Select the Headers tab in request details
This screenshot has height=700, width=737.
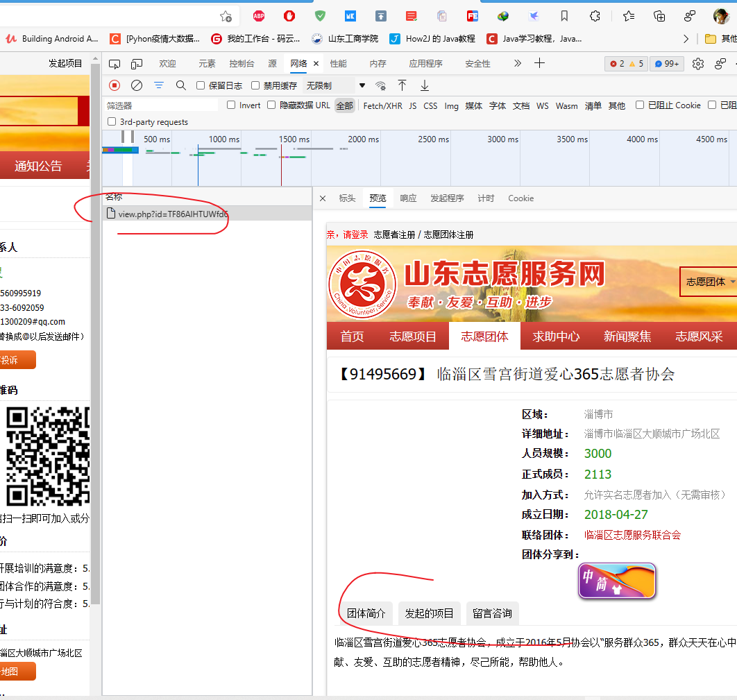click(348, 198)
